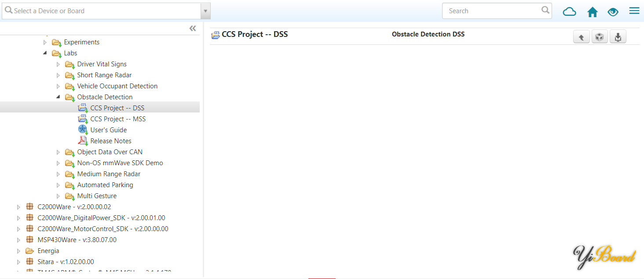The height and width of the screenshot is (279, 644).
Task: Expand the Non-OS mmWave SDK Demo folder
Action: 58,163
